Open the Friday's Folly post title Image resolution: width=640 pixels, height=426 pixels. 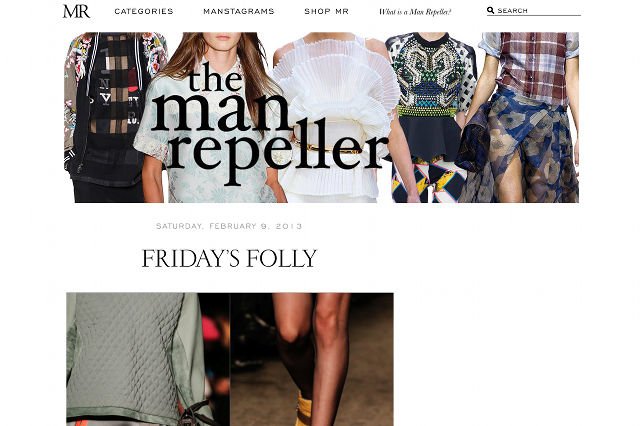[x=229, y=258]
